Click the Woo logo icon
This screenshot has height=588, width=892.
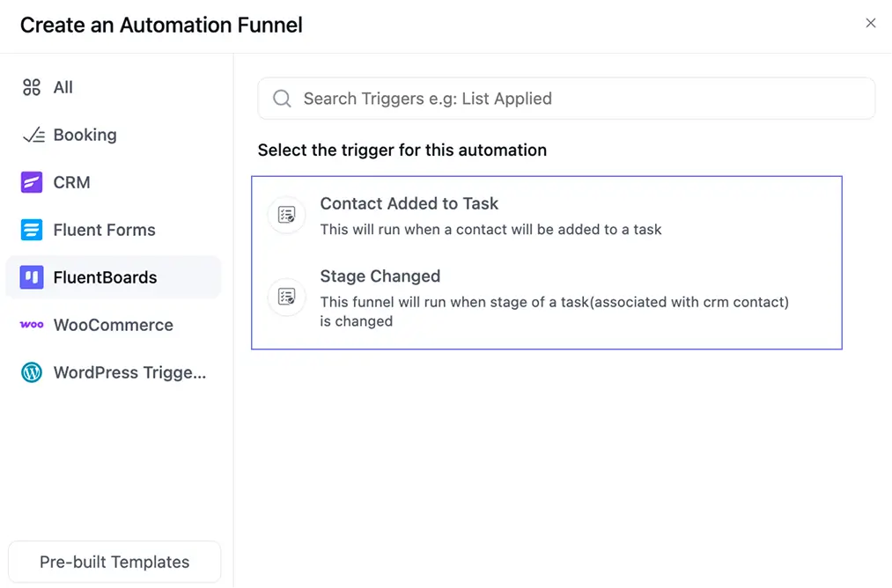[32, 325]
